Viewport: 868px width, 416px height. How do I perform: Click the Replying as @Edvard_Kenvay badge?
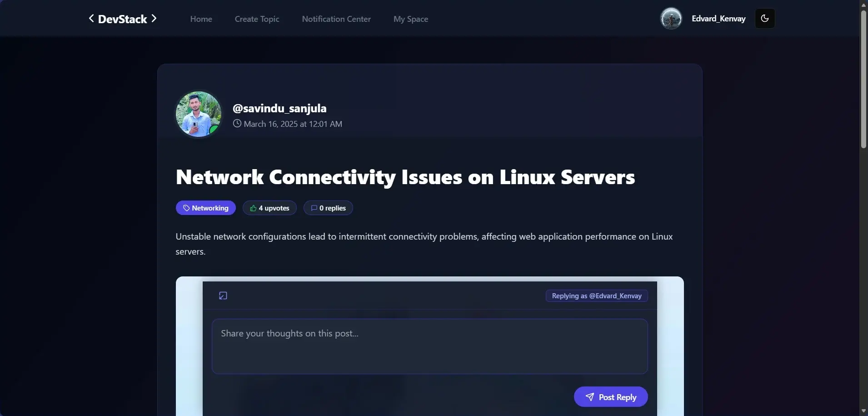coord(597,296)
